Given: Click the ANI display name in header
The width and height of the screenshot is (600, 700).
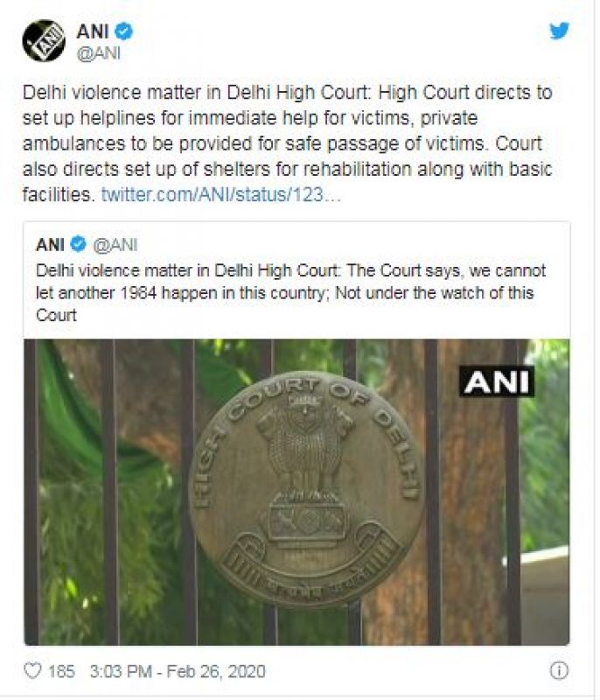Looking at the screenshot, I should click(93, 31).
